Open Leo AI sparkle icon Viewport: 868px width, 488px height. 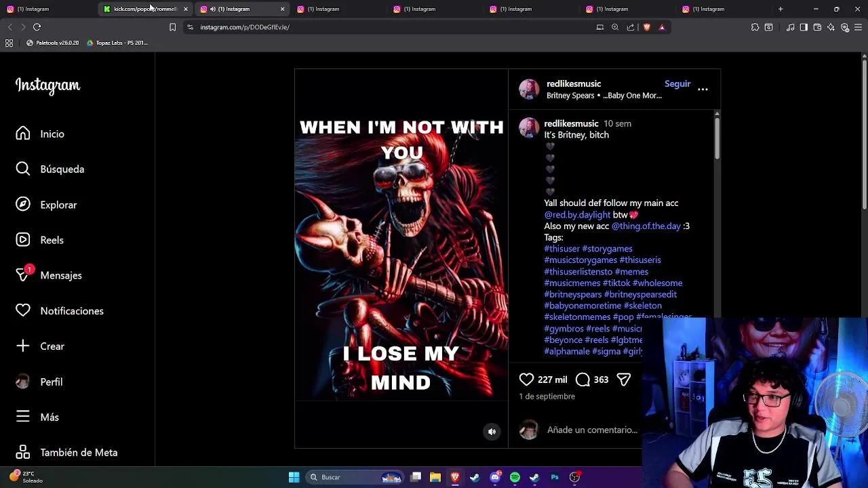[x=831, y=27]
